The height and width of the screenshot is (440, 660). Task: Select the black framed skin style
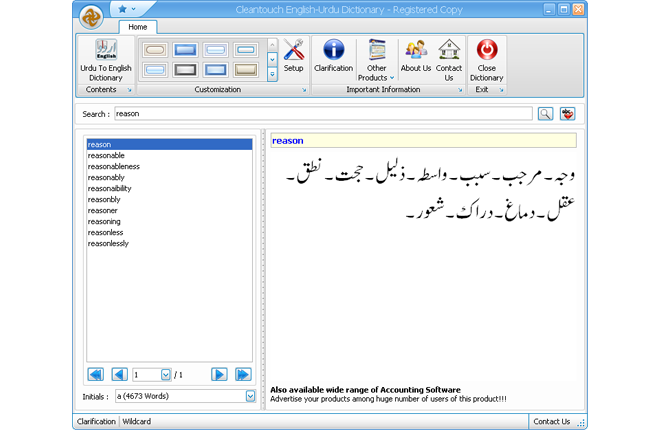(185, 70)
